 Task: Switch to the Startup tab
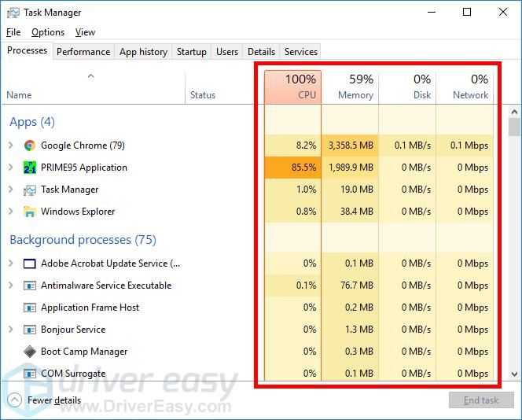(x=191, y=52)
